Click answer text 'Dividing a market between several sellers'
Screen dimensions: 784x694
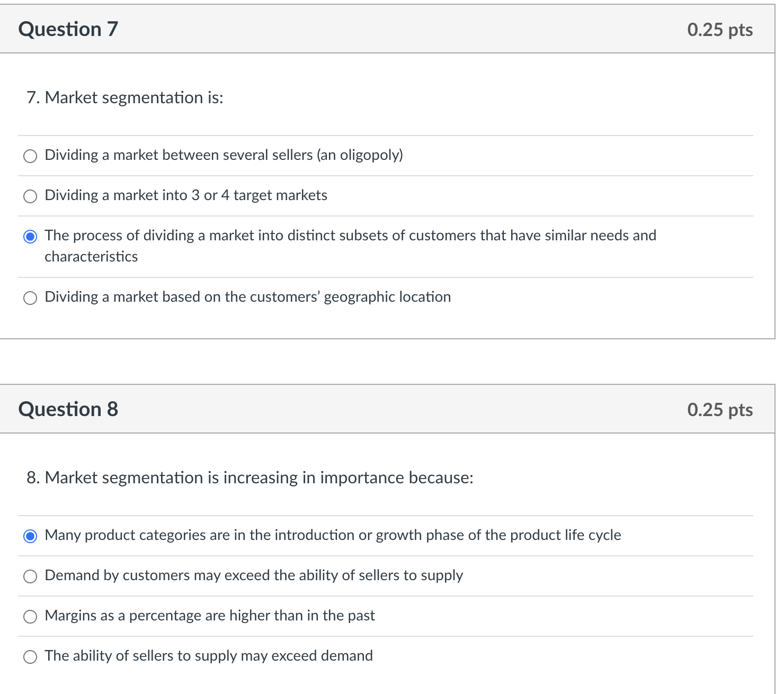coord(224,155)
